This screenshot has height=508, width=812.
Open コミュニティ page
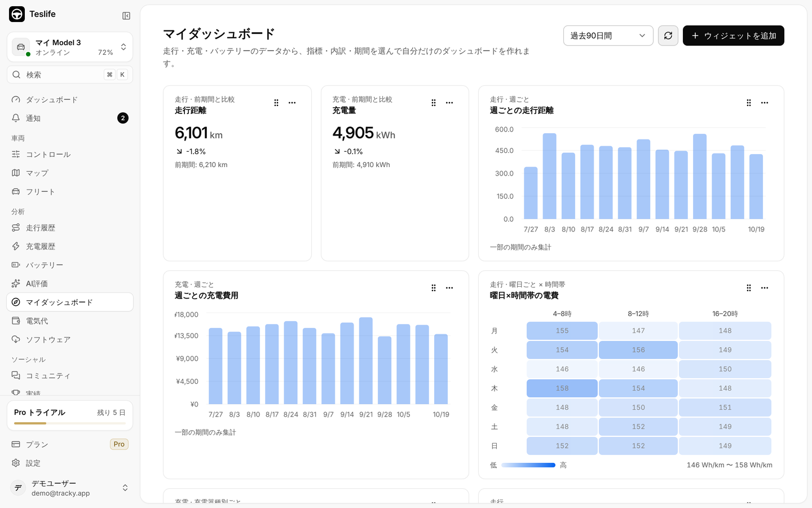[70, 375]
